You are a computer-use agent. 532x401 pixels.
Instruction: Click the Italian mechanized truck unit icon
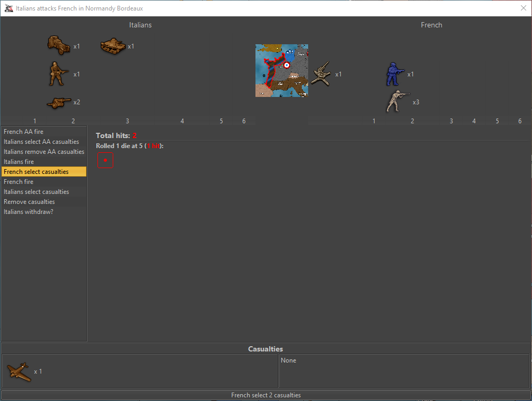(58, 45)
